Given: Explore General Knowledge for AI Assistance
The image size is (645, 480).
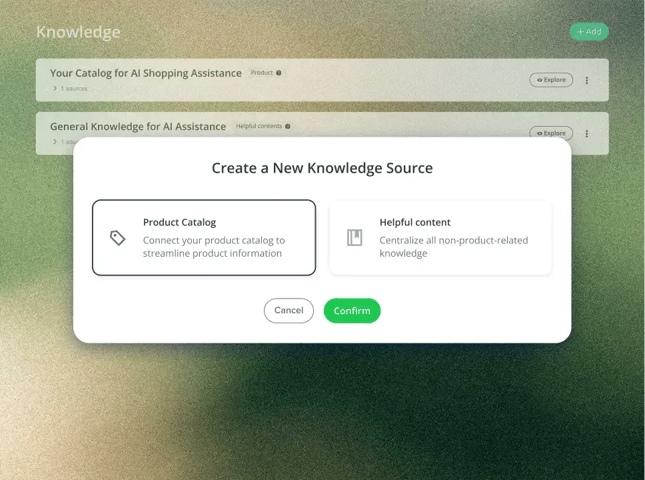Looking at the screenshot, I should click(x=551, y=133).
